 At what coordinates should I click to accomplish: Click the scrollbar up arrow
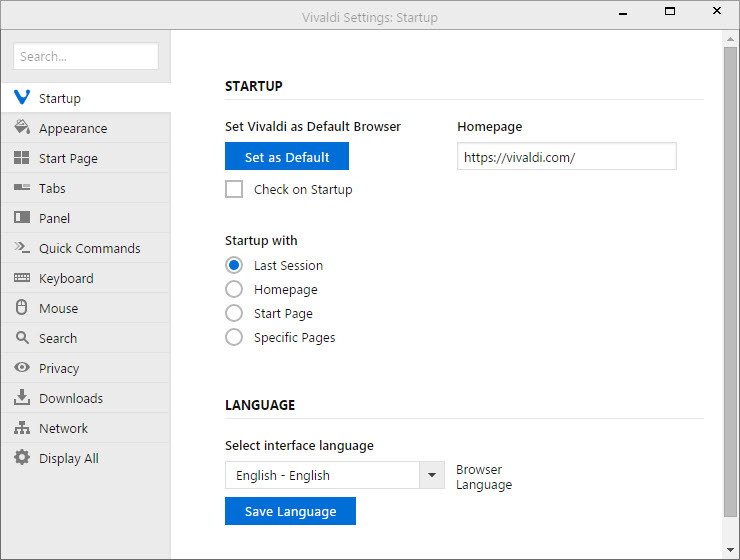point(731,39)
